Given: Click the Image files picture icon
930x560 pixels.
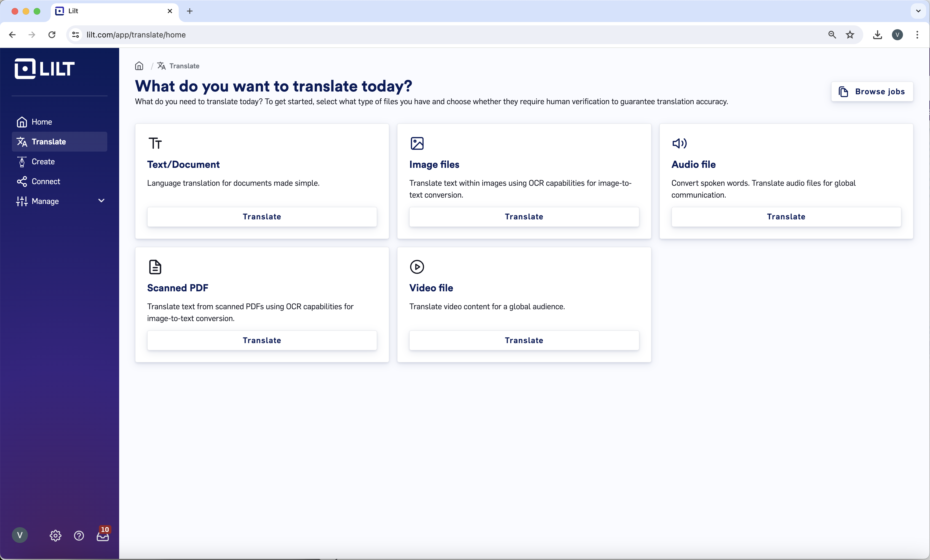Looking at the screenshot, I should click(x=417, y=143).
